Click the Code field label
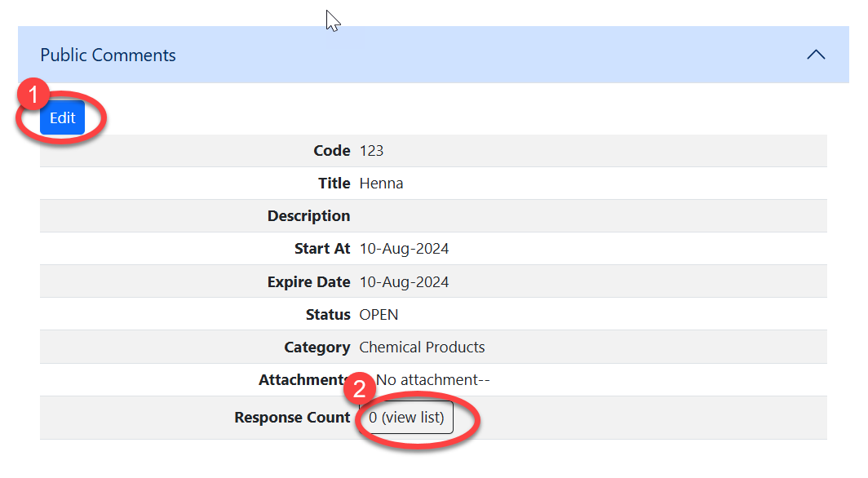This screenshot has width=868, height=478. click(x=331, y=151)
